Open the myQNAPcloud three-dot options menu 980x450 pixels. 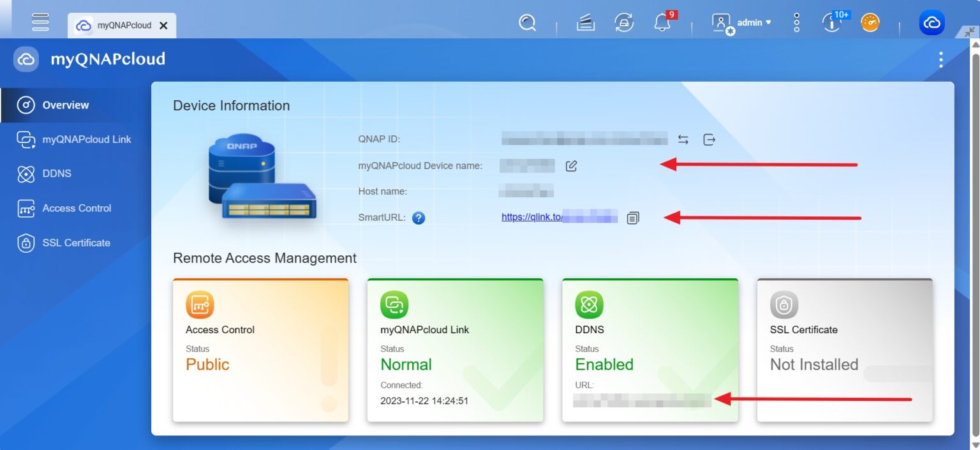coord(940,60)
